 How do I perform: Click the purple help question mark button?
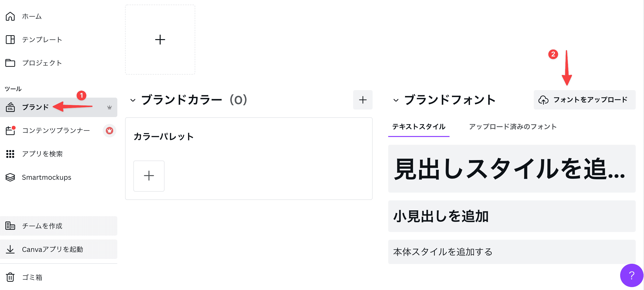tap(632, 275)
